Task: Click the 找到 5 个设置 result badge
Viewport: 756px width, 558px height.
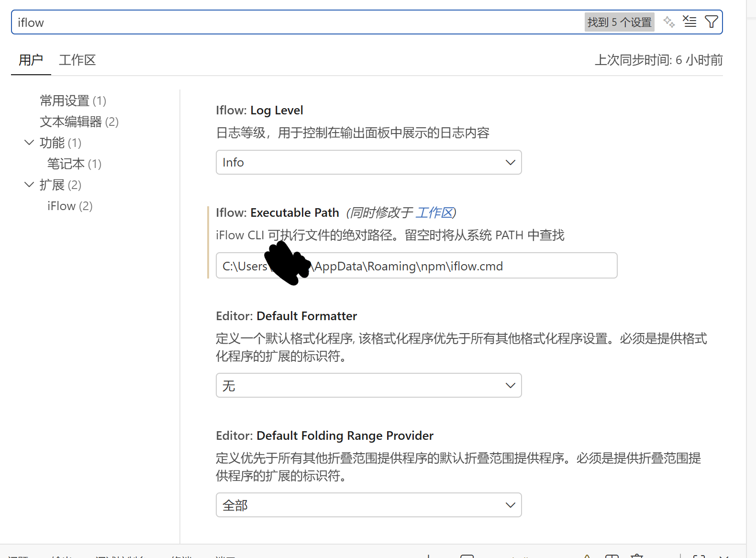Action: 619,22
